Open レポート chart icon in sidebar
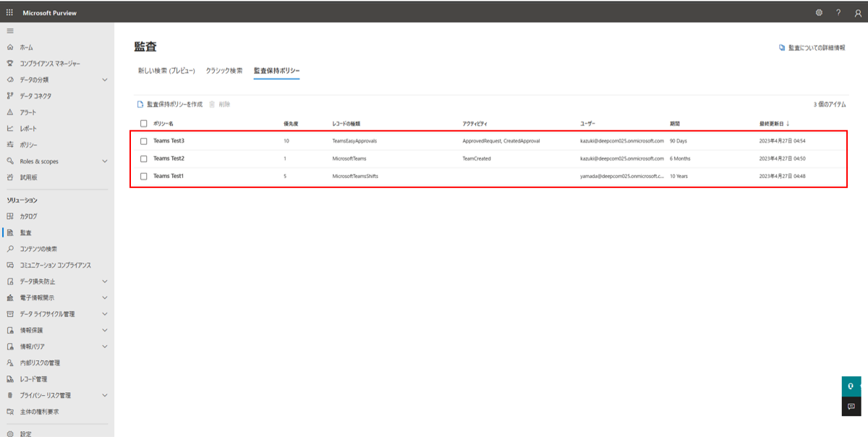The width and height of the screenshot is (868, 437). [x=10, y=128]
